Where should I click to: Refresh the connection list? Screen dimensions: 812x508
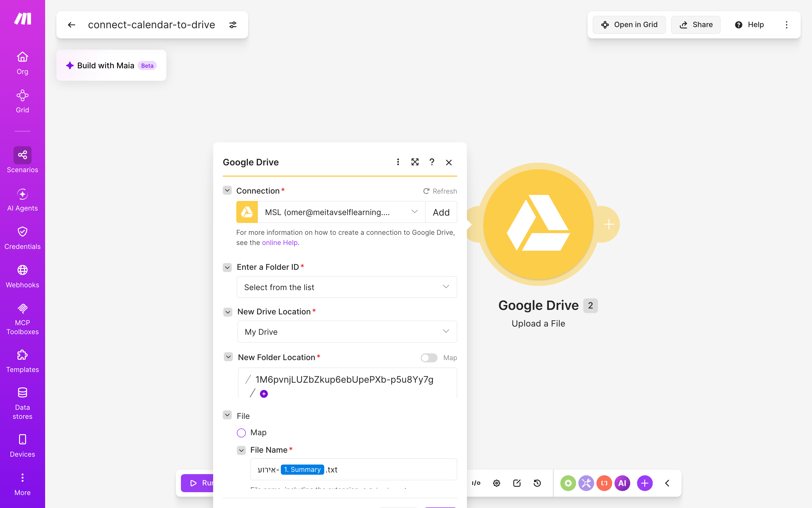tap(440, 191)
